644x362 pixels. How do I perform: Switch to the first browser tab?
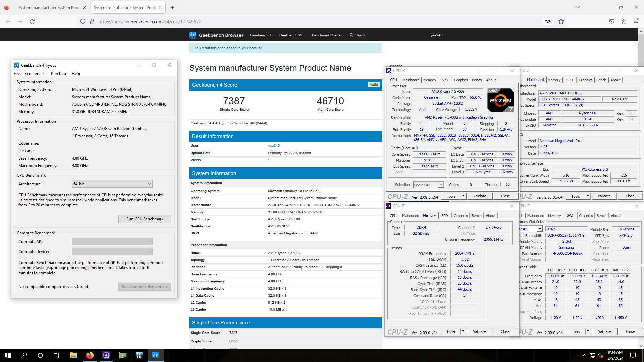tap(50, 7)
